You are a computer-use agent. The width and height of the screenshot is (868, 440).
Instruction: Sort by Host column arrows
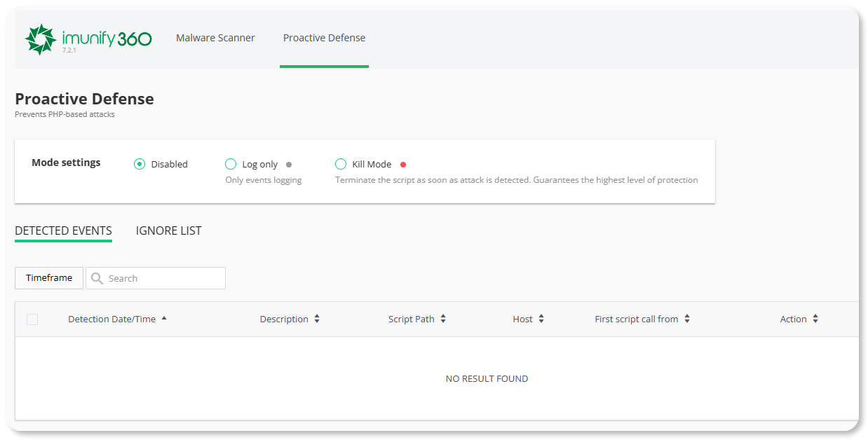click(x=541, y=319)
